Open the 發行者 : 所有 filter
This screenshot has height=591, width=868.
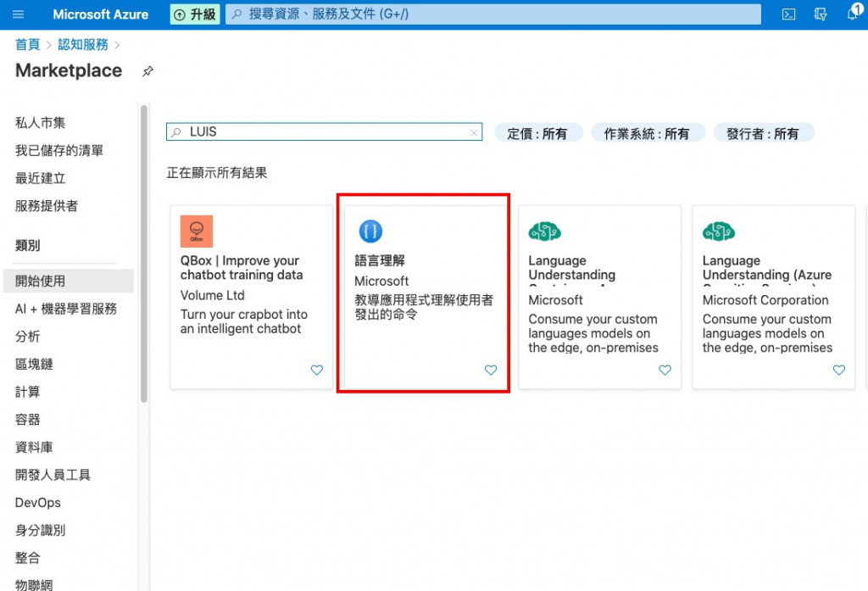click(763, 133)
